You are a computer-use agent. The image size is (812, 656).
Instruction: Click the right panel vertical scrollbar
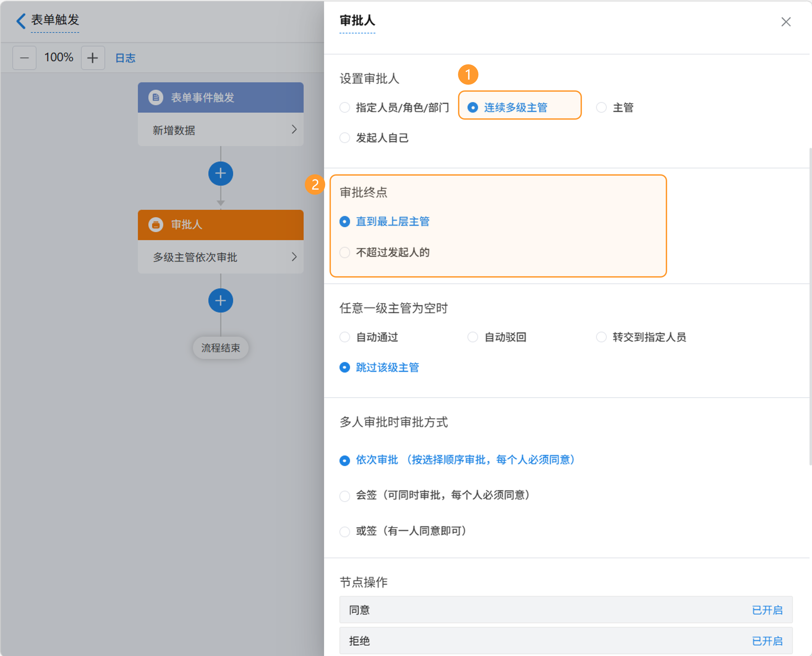click(810, 306)
